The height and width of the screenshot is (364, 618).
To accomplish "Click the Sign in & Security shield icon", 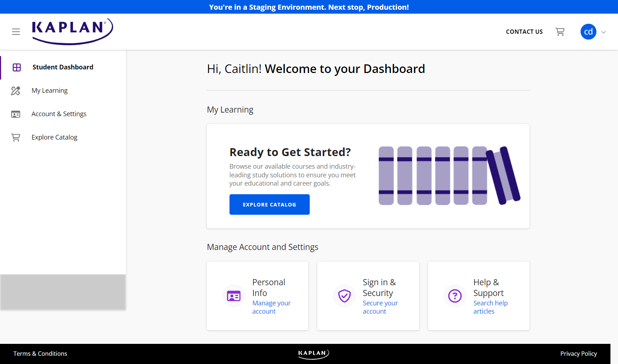I will (x=344, y=296).
